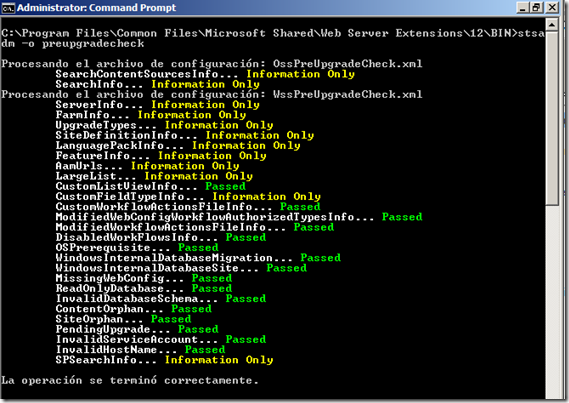This screenshot has width=569, height=403.
Task: Click the 'DisabledWorkFlowsInfo...' line
Action: click(x=161, y=237)
